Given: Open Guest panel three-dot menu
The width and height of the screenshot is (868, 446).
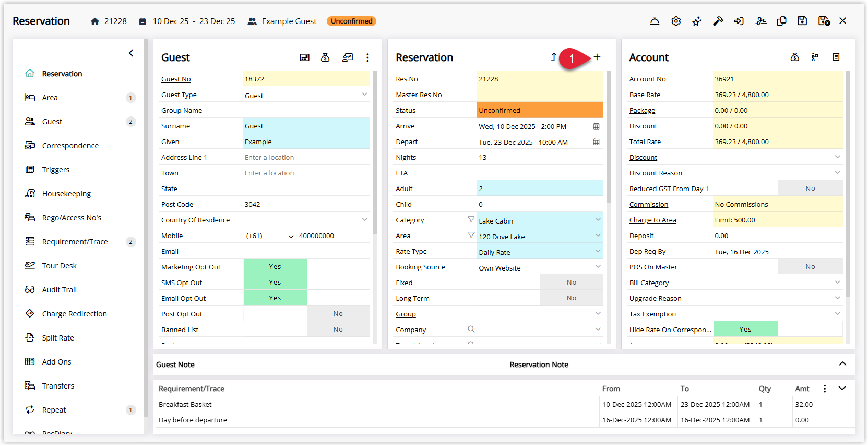Looking at the screenshot, I should pos(367,57).
